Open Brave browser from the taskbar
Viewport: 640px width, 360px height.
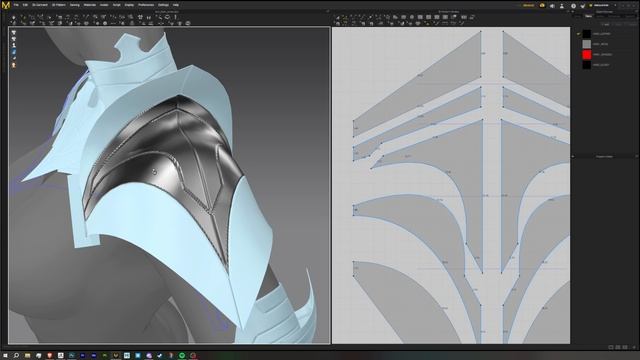pos(49,356)
